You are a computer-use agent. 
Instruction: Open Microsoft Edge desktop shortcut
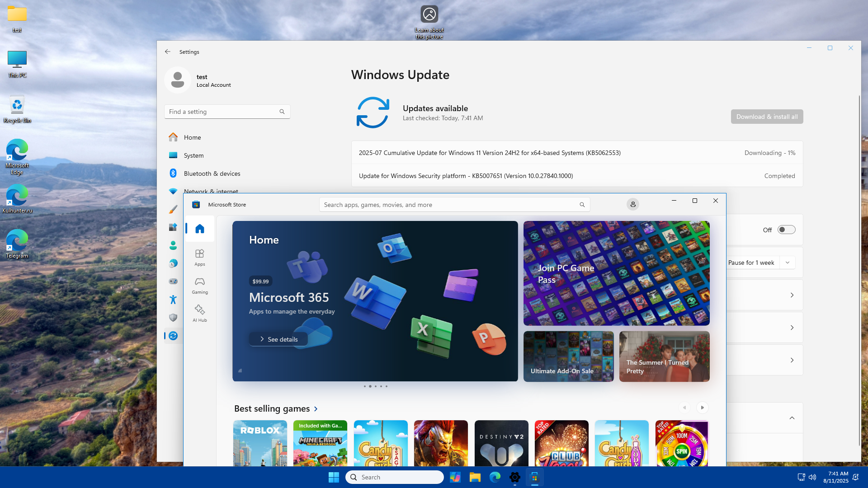pyautogui.click(x=17, y=157)
